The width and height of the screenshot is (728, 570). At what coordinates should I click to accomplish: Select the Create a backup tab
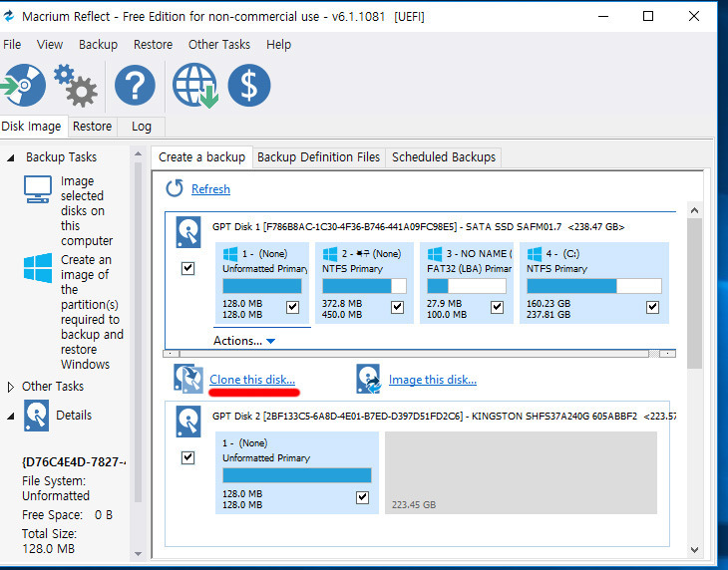click(202, 157)
